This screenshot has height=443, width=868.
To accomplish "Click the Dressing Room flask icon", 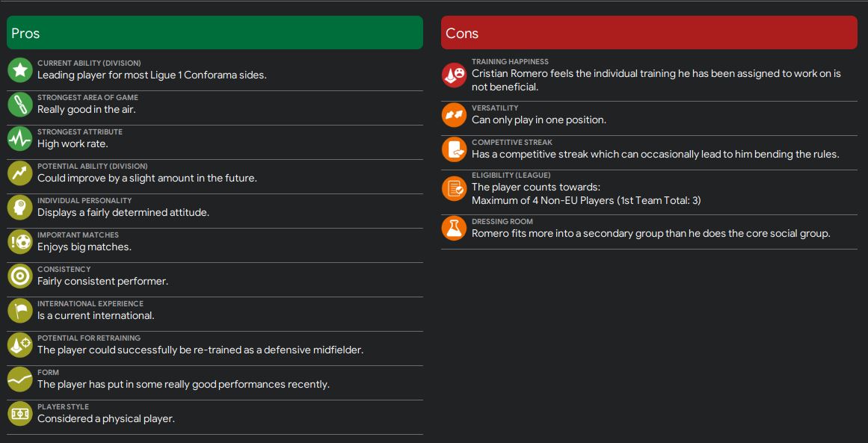I will pyautogui.click(x=454, y=229).
